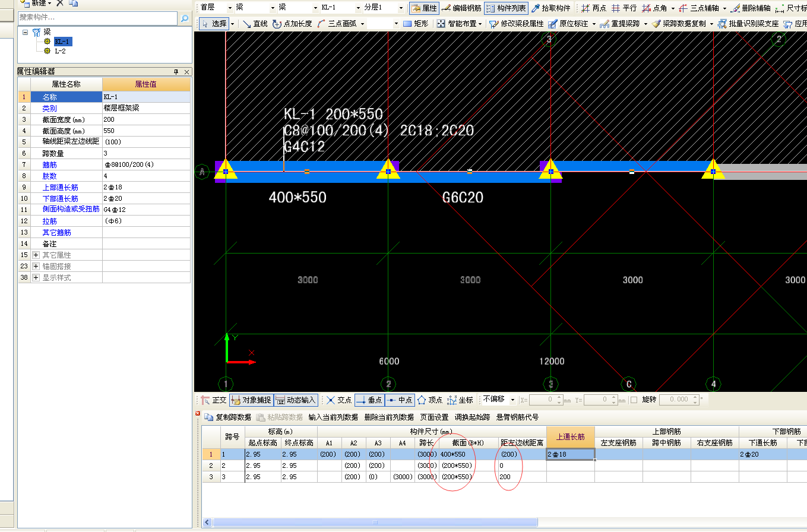
Task: Toggle 交点 intersection snap
Action: coord(339,400)
